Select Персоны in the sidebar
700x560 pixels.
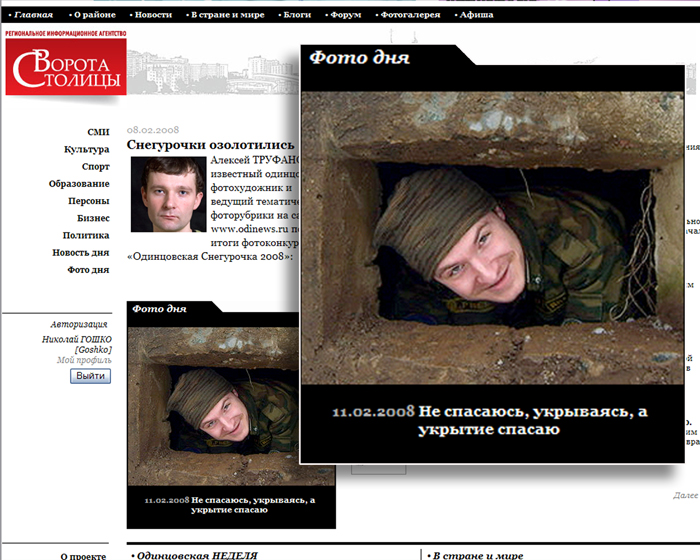89,201
